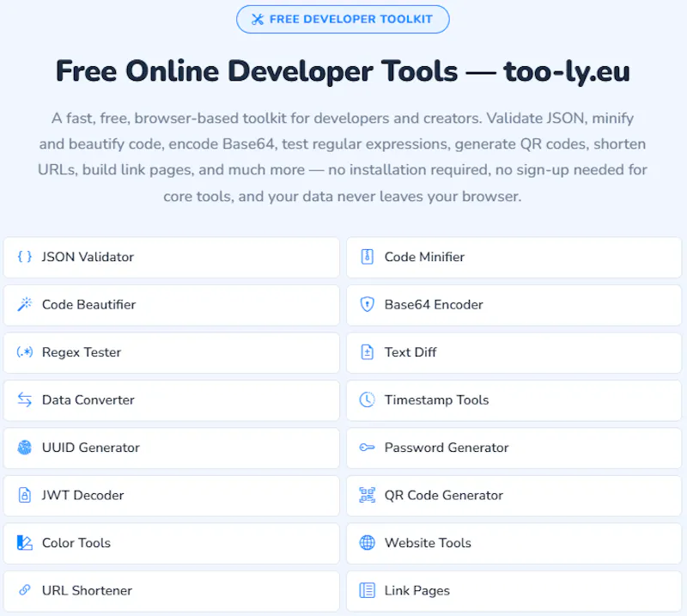The width and height of the screenshot is (687, 616).
Task: Launch the Code Beautifier
Action: [171, 305]
